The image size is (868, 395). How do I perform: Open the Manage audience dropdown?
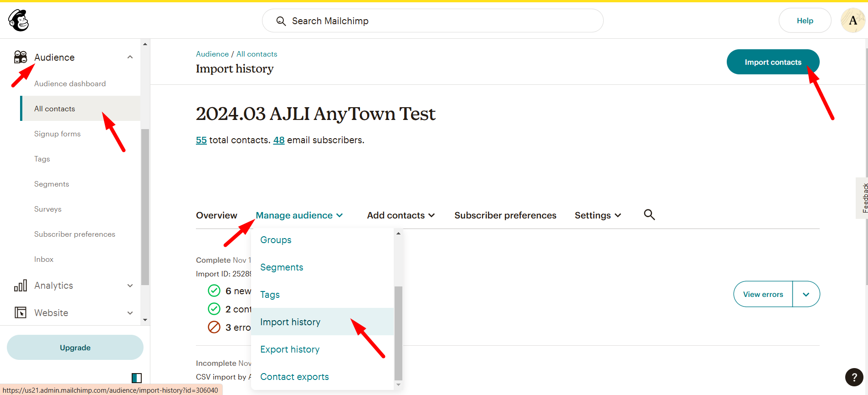[x=299, y=215]
